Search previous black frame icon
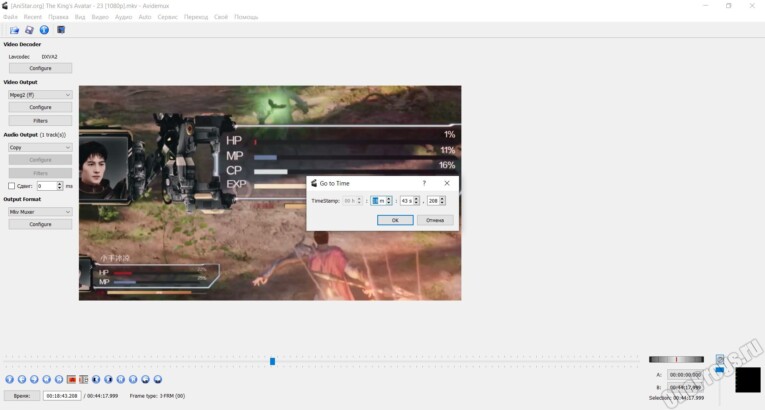 (96, 379)
